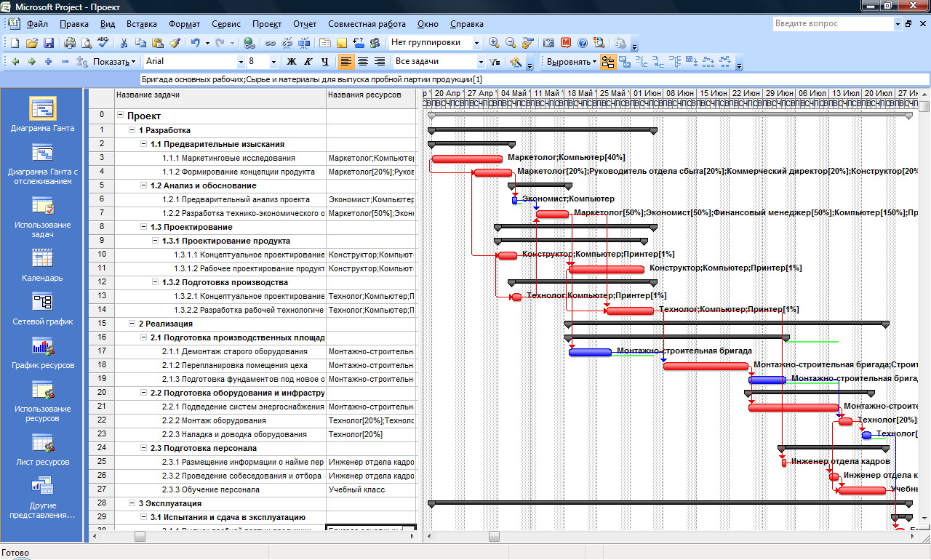Open the Показать outline level dropdown
This screenshot has width=931, height=560.
114,62
